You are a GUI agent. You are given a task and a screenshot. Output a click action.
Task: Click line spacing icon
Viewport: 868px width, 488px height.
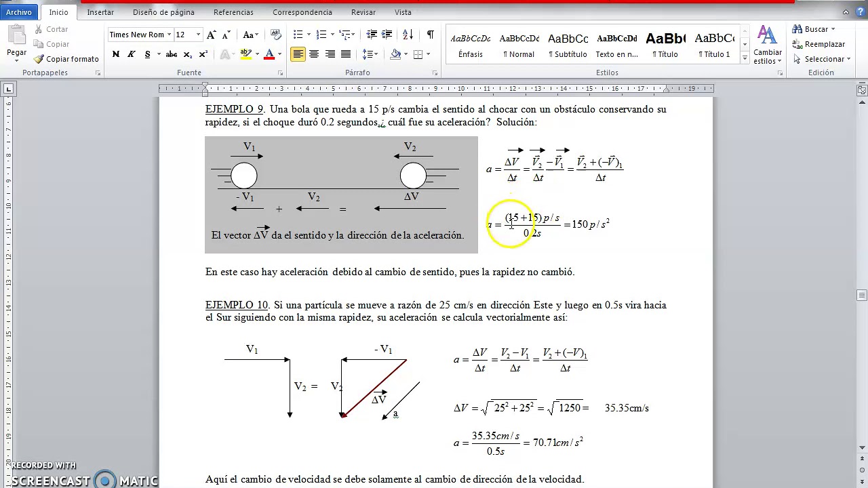(x=367, y=54)
